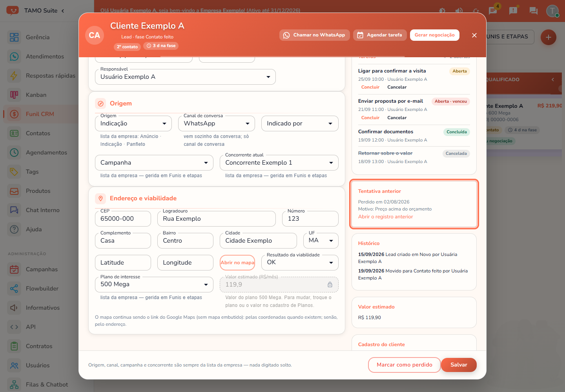The height and width of the screenshot is (392, 565).
Task: Open the Abrir o registro anterior link
Action: pos(386,217)
